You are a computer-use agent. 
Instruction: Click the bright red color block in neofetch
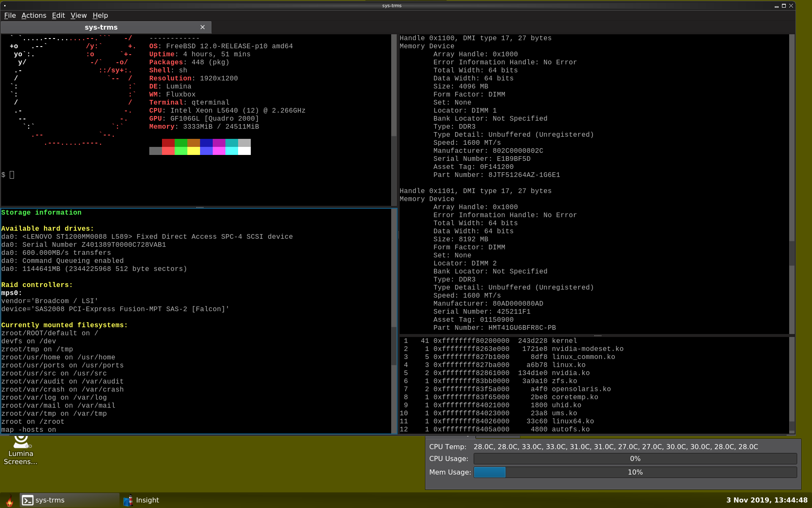click(x=168, y=151)
